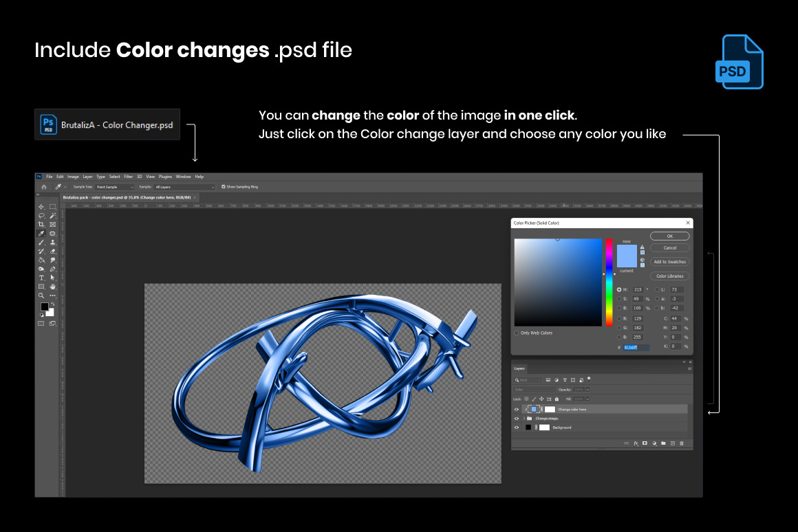This screenshot has width=798, height=532.
Task: Toggle Quick Mask mode icon
Action: click(41, 324)
